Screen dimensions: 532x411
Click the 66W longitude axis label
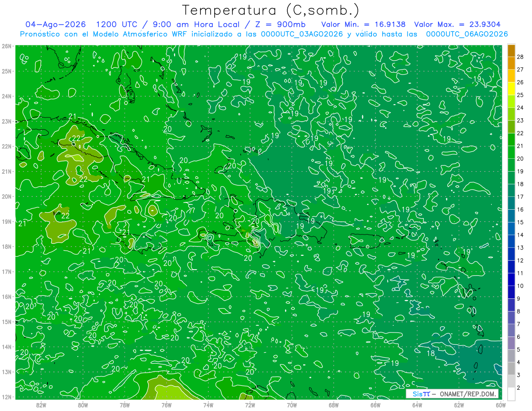[x=375, y=405]
